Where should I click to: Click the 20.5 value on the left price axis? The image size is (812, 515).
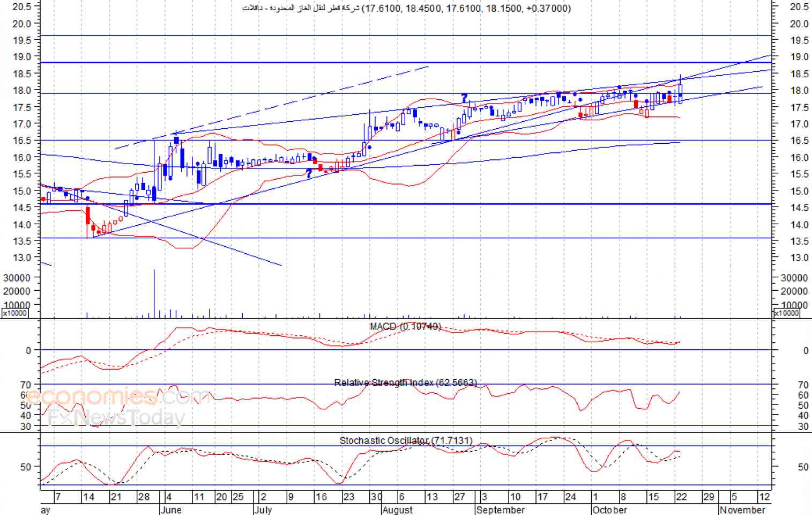tap(21, 6)
